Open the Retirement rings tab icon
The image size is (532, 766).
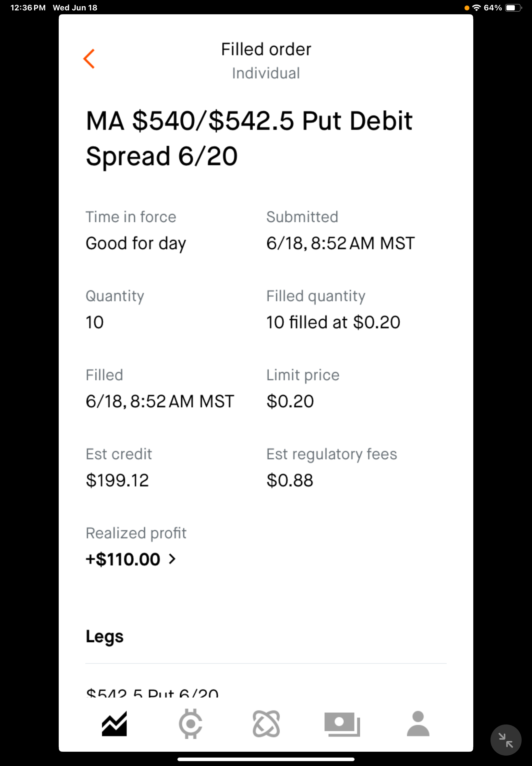point(266,724)
